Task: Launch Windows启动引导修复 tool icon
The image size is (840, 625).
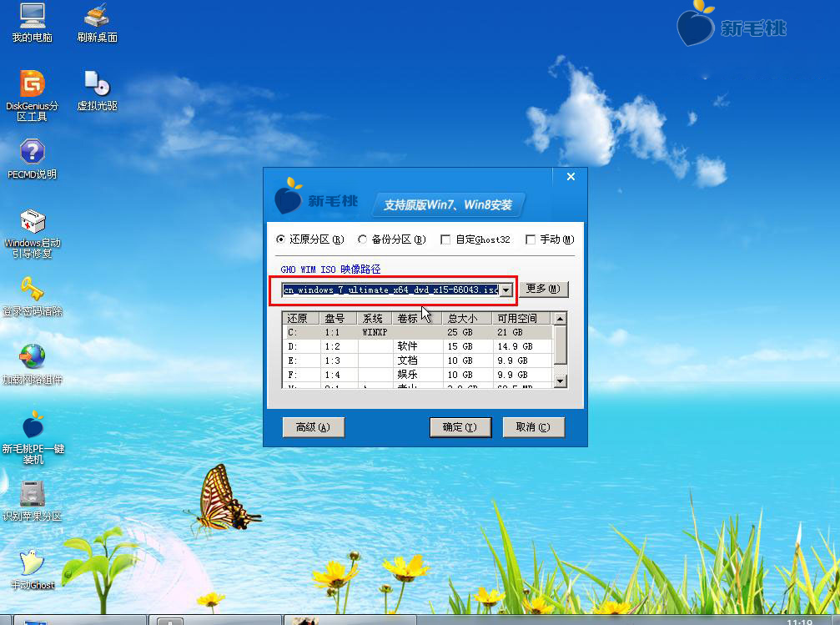Action: point(33,233)
